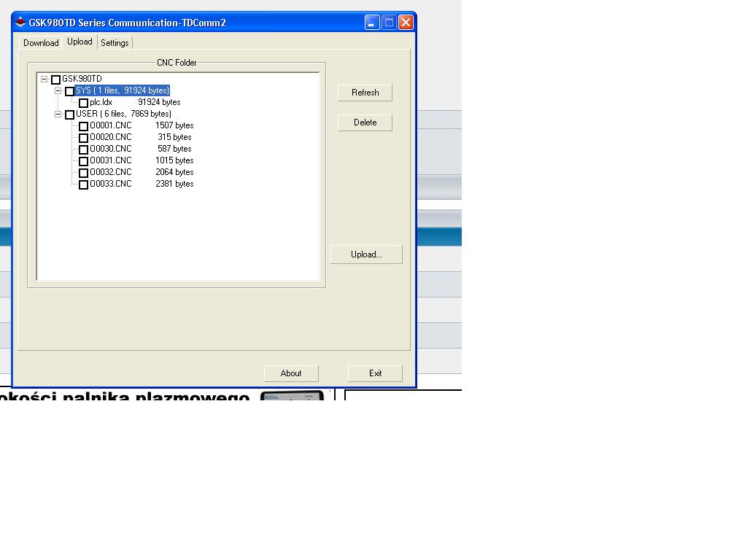Open the About dialog
The width and height of the screenshot is (747, 560).
291,373
